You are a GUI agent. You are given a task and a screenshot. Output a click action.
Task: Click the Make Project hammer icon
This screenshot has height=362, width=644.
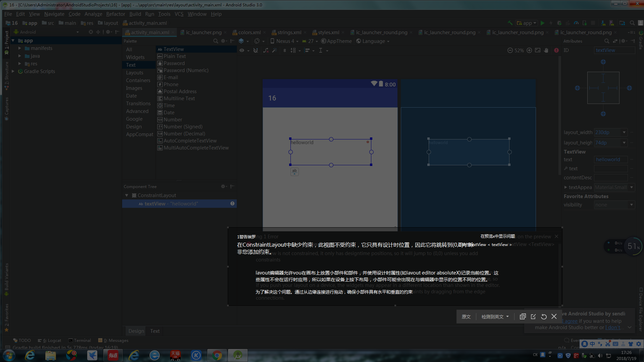pyautogui.click(x=510, y=23)
